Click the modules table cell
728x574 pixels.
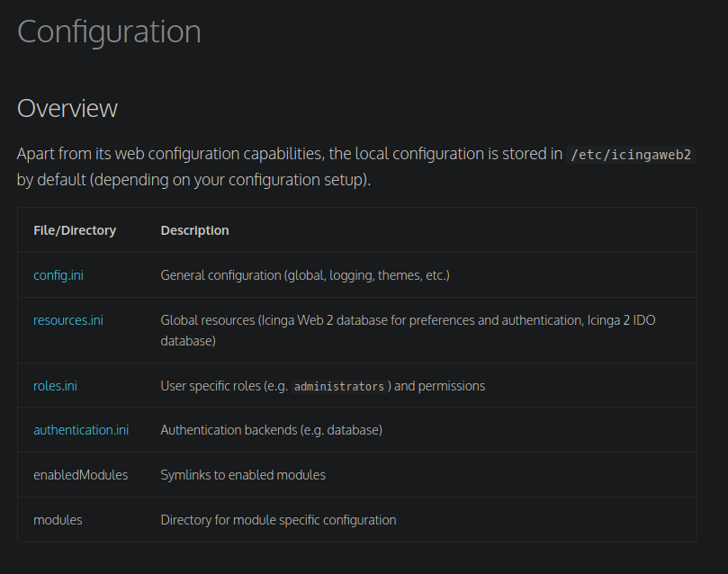[x=58, y=520]
